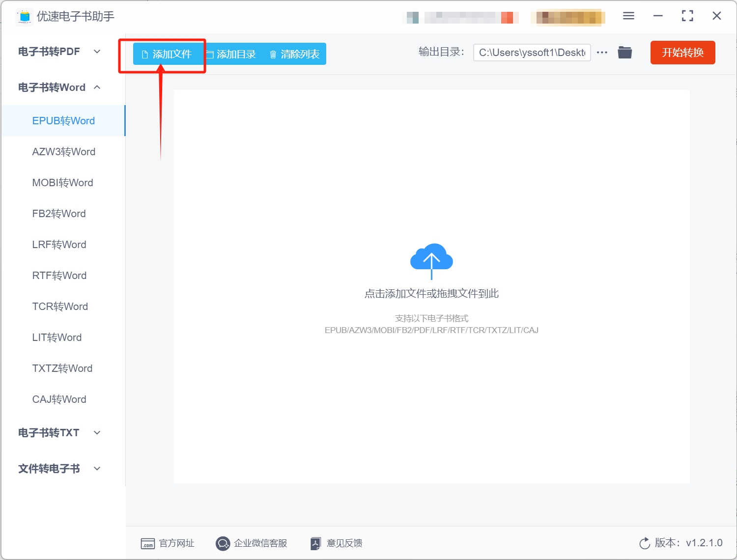737x560 pixels.
Task: Expand the 文件转电子书 section
Action: pos(59,469)
